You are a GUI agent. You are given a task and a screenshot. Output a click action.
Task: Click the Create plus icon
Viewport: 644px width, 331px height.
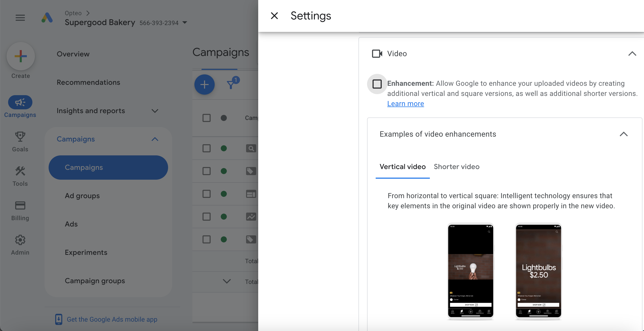[21, 56]
